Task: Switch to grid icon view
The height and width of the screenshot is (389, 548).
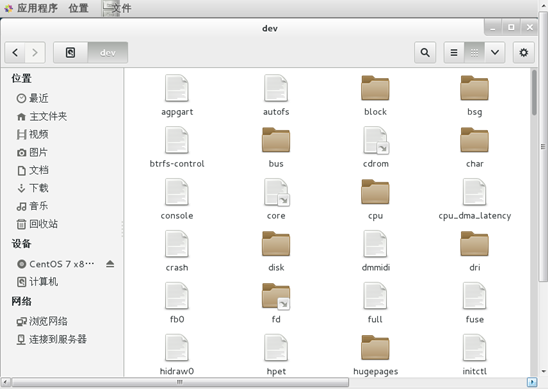Action: click(474, 53)
